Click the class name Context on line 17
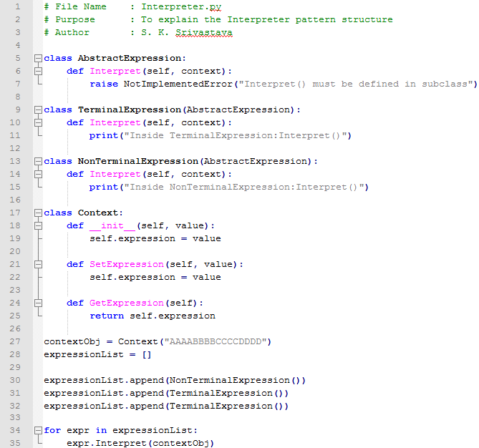This screenshot has width=479, height=448. tap(98, 213)
